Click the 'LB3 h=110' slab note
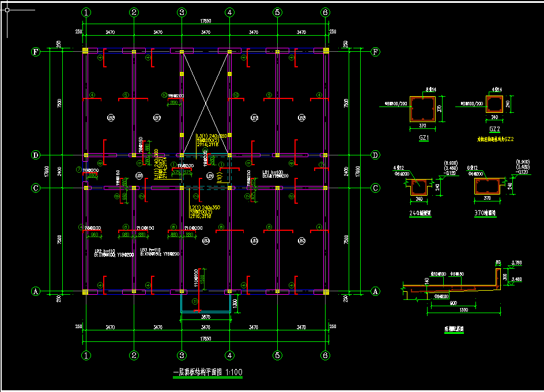 click(x=160, y=252)
